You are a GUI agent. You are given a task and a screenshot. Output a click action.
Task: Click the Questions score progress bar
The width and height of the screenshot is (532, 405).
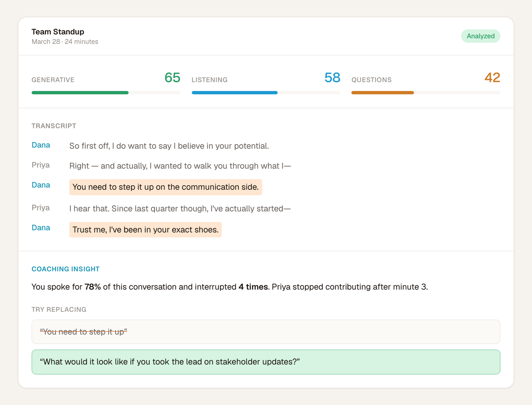[x=426, y=92]
